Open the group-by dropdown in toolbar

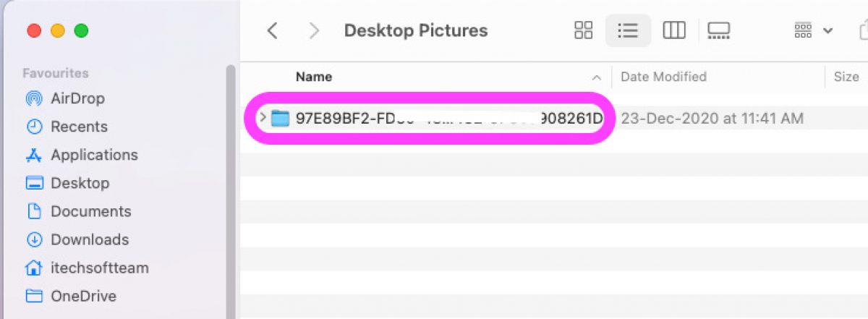pyautogui.click(x=814, y=30)
